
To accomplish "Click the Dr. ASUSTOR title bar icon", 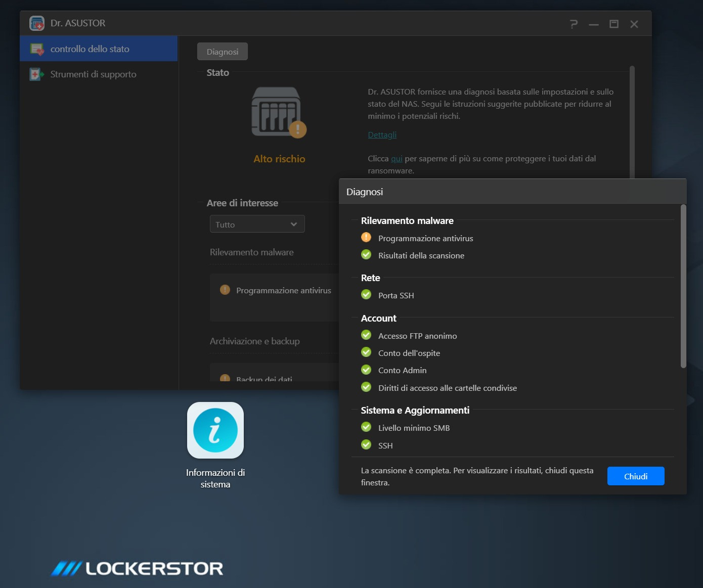I will tap(36, 23).
